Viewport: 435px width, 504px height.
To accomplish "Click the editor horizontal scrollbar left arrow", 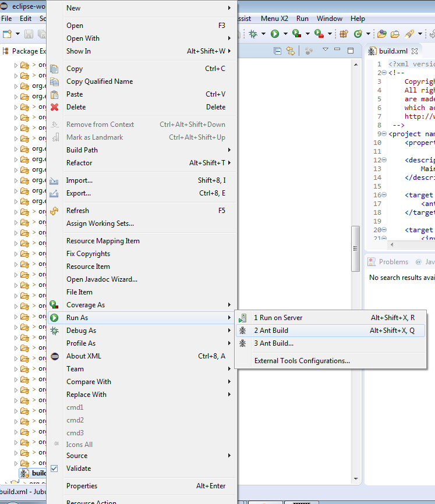I will click(392, 244).
